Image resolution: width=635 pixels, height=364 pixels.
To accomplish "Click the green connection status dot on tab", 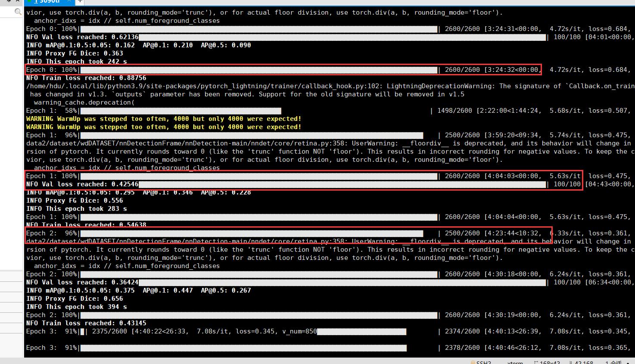I will tap(29, 2).
